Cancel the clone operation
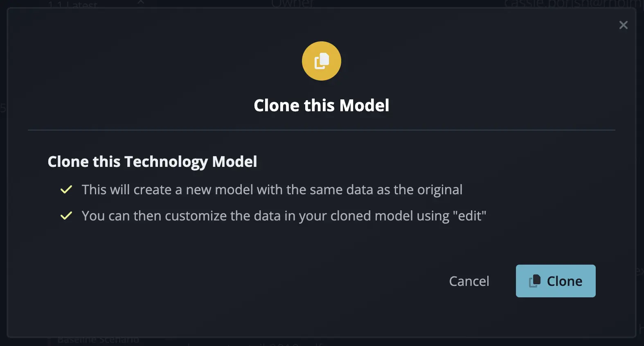 469,281
